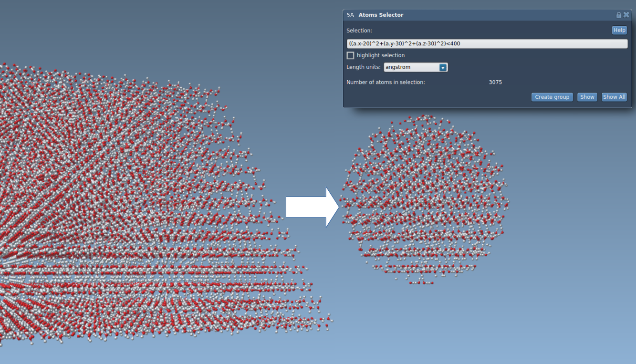Screen dimensions: 636x364
Task: Click the 'highlight selection' label text
Action: (380, 55)
